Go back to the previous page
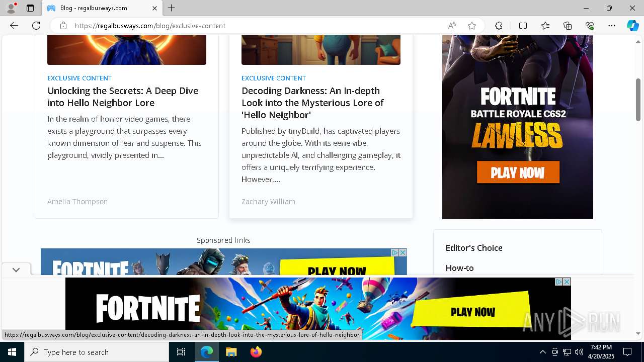Image resolution: width=644 pixels, height=362 pixels. tap(14, 26)
